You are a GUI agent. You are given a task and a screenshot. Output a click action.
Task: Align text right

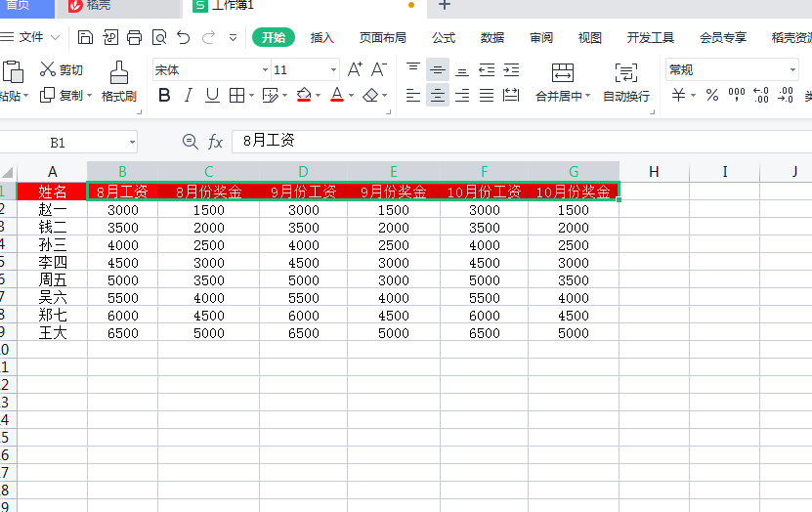point(462,95)
